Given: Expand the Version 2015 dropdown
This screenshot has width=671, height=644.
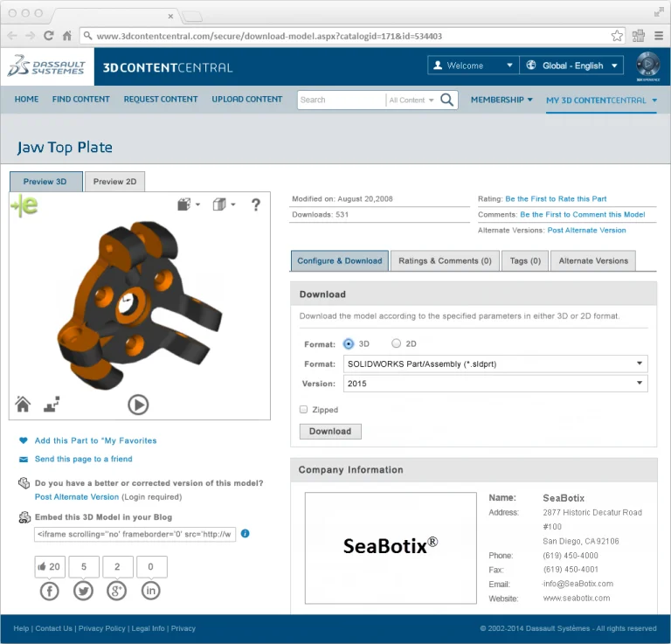Looking at the screenshot, I should click(495, 384).
